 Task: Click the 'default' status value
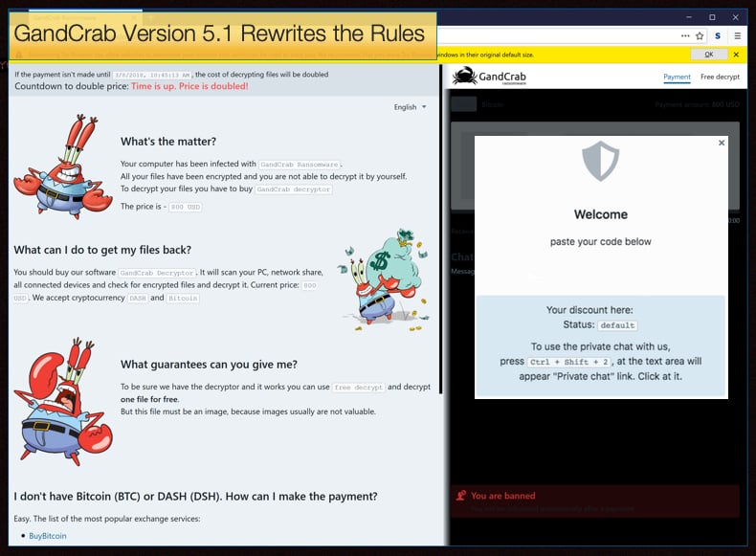click(x=617, y=325)
